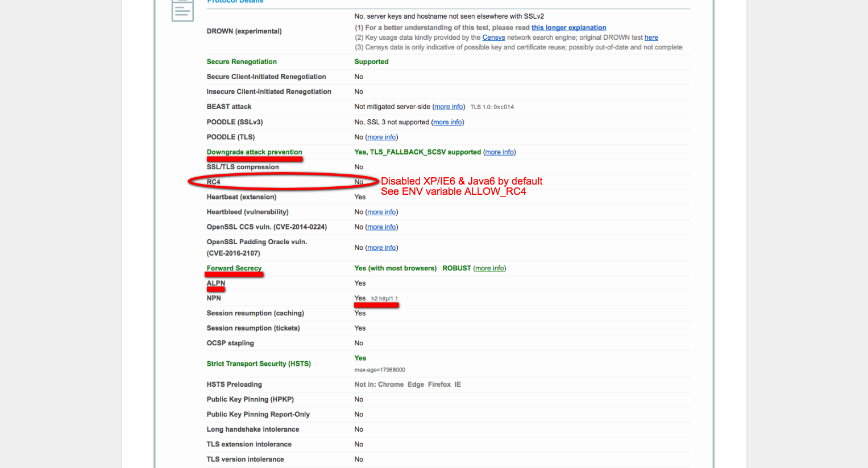Select 'Forward Secrecy' row label
This screenshot has width=868, height=468.
(234, 268)
